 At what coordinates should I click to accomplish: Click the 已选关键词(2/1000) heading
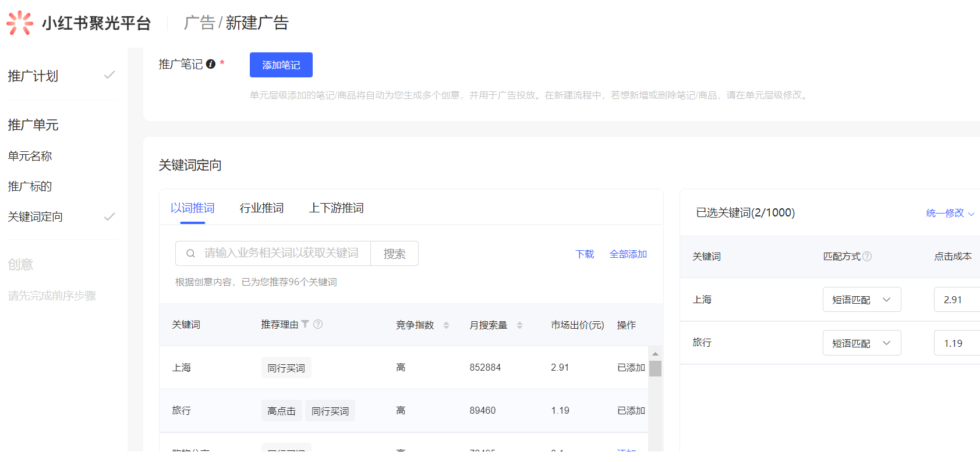[x=745, y=213]
